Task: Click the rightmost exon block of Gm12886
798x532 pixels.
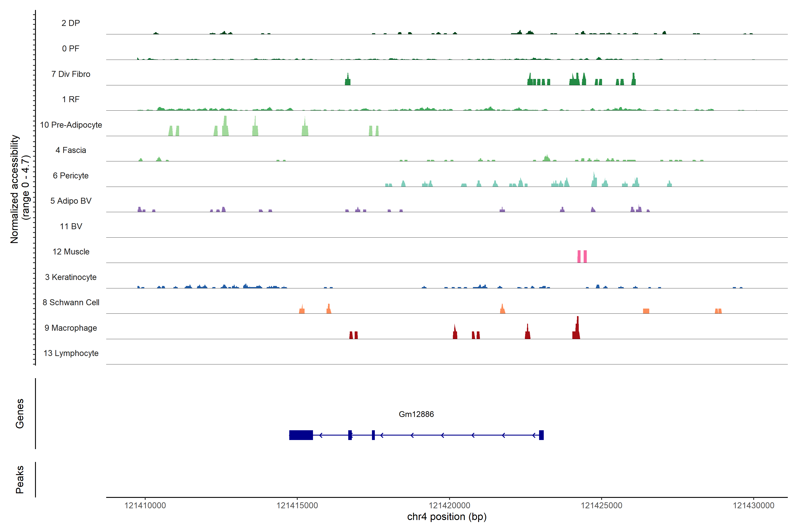Action: tap(541, 435)
